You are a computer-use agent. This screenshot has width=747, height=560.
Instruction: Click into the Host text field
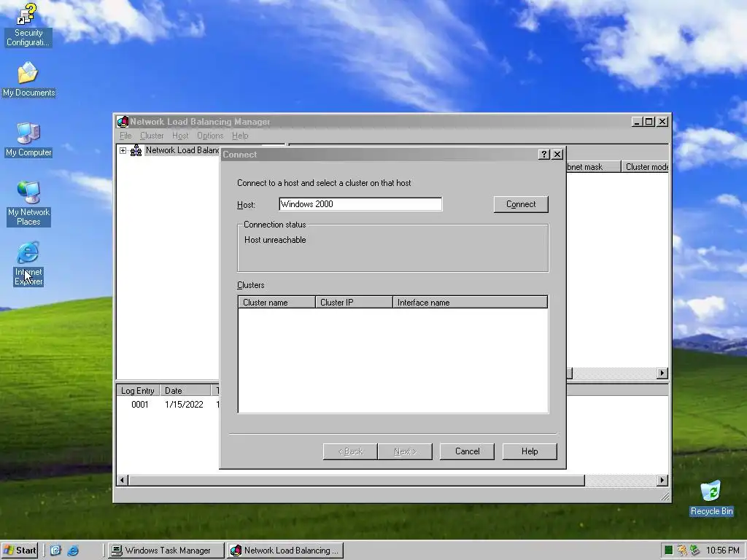coord(360,204)
